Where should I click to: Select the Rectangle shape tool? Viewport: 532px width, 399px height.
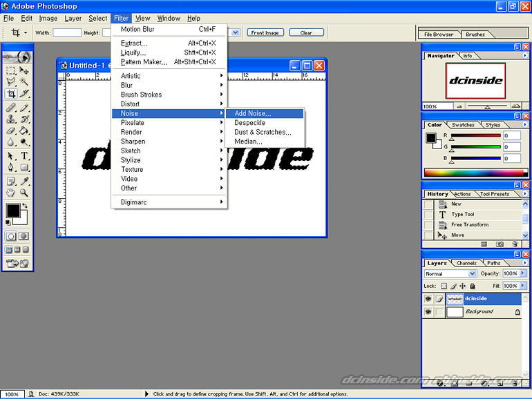(x=24, y=168)
